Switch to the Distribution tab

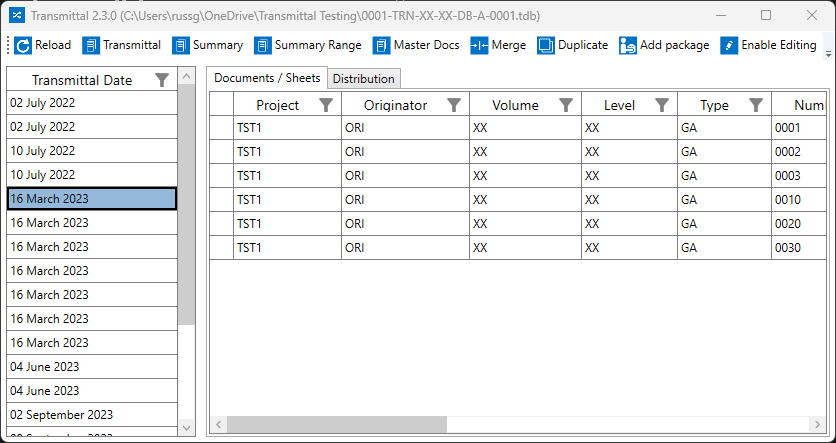click(x=364, y=79)
